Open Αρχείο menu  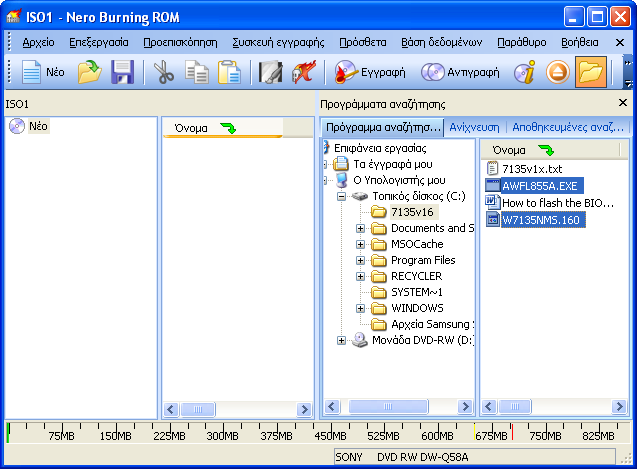[39, 42]
